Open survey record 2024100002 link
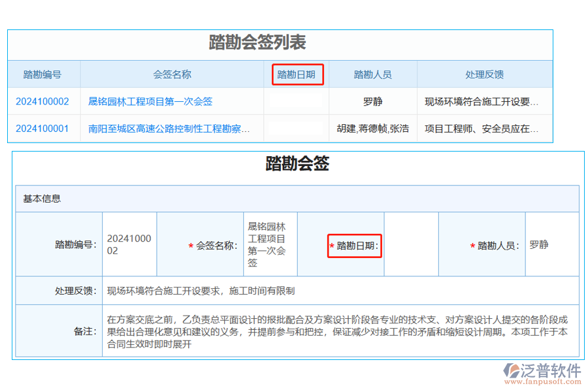The width and height of the screenshot is (588, 392). (x=42, y=101)
